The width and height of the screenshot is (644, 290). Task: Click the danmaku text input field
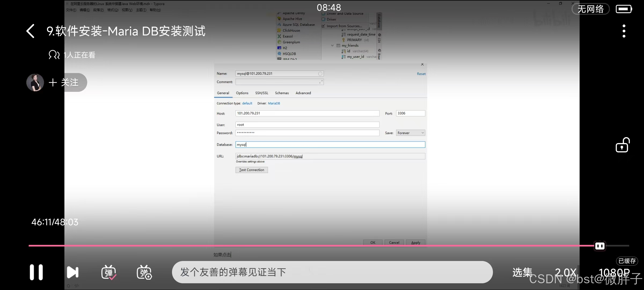pos(332,272)
